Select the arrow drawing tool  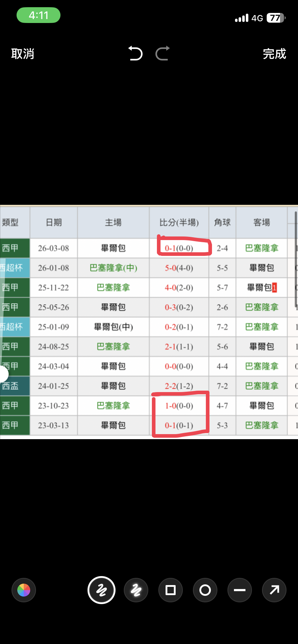tap(274, 590)
